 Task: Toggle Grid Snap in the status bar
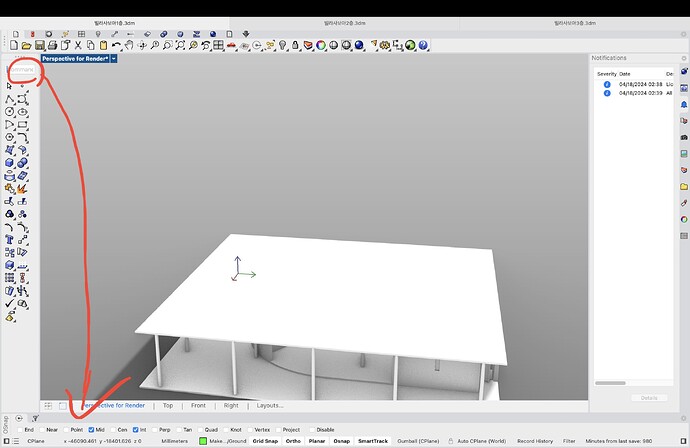[x=265, y=440]
